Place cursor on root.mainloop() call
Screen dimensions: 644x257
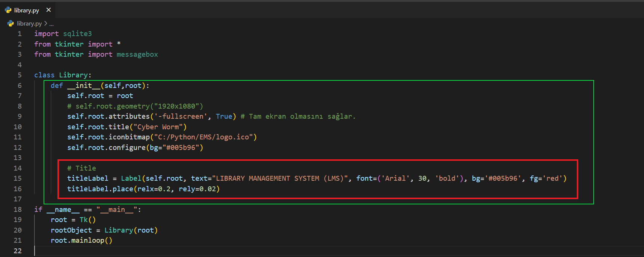click(x=81, y=240)
